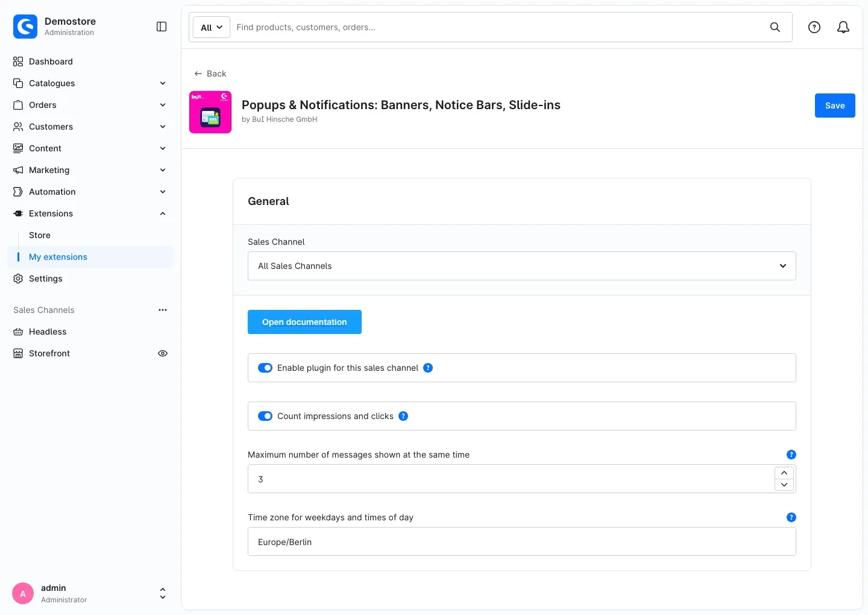Open the Automation menu item
The image size is (868, 615).
point(90,192)
